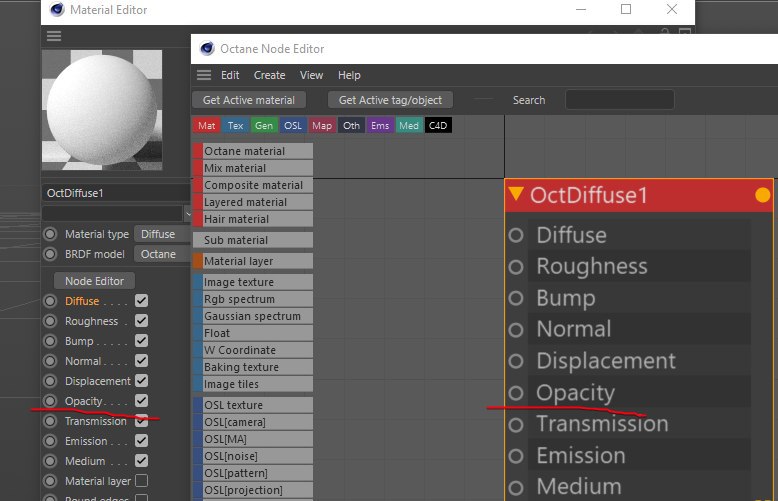The width and height of the screenshot is (778, 501).
Task: Click the Bump input port on the node
Action: coord(516,298)
